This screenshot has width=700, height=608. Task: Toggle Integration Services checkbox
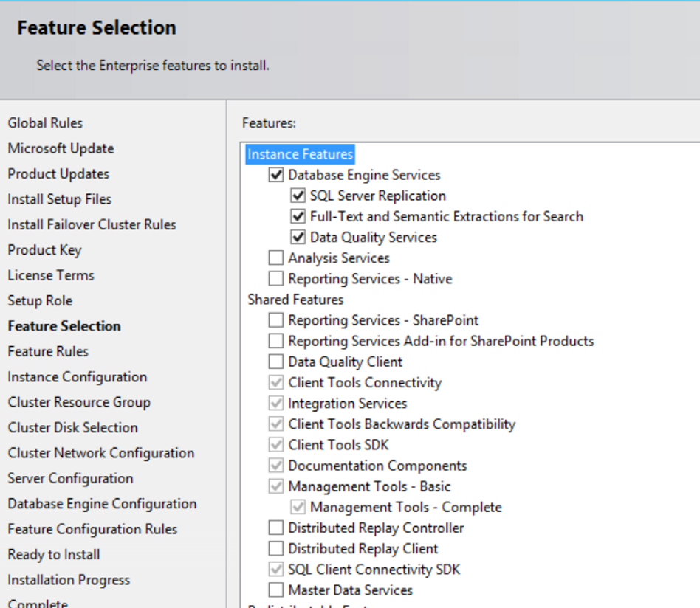coord(276,404)
